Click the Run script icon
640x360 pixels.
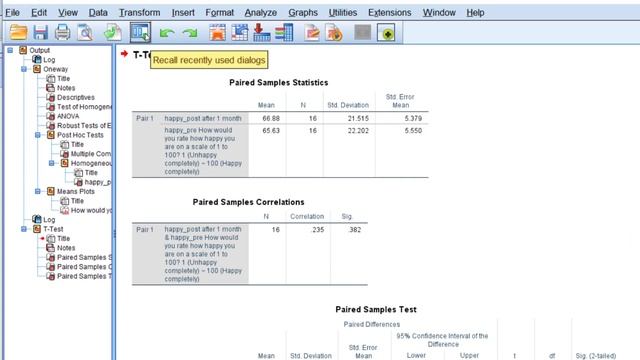tap(334, 33)
